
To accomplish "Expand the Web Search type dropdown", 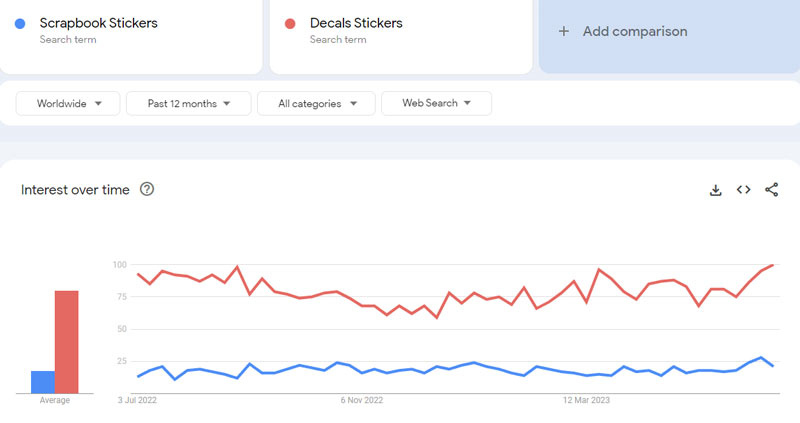I will pos(436,103).
